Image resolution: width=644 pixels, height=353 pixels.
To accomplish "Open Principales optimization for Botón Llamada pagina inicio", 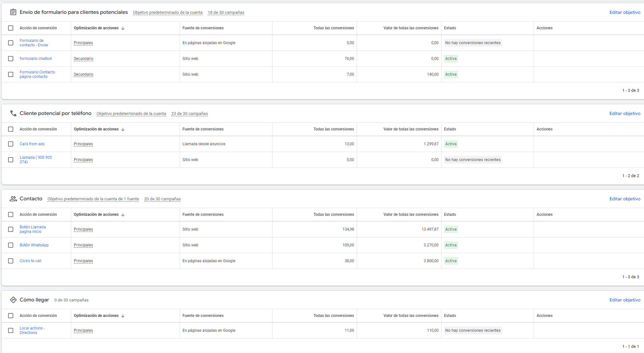I will pyautogui.click(x=83, y=229).
